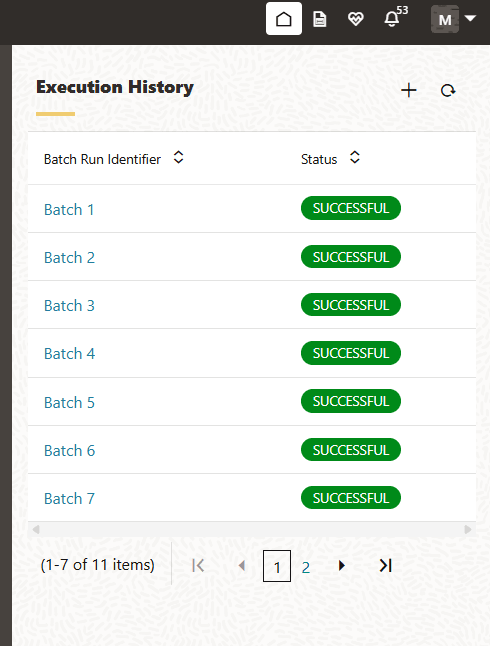
Task: Click SUCCESSFUL badge for Batch 1
Action: (351, 208)
